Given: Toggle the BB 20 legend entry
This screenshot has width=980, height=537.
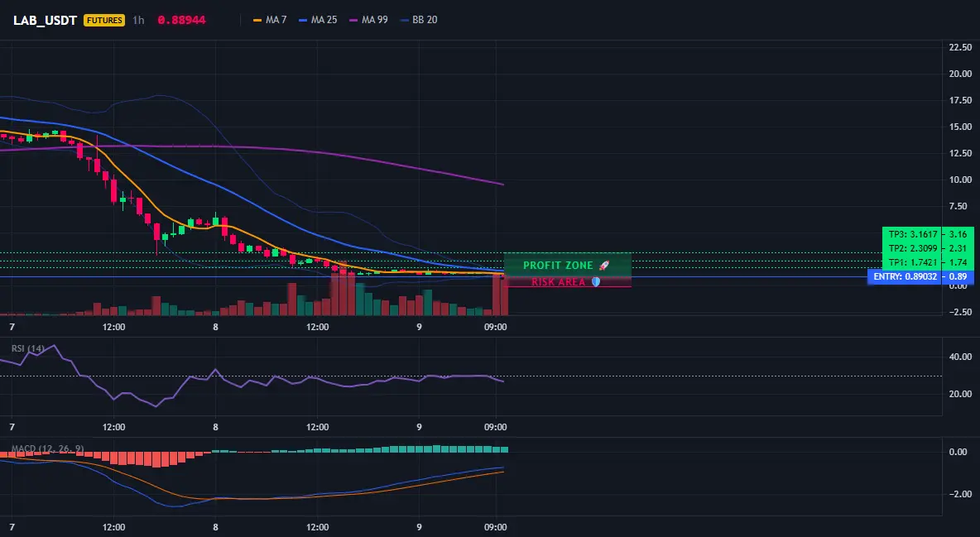Looking at the screenshot, I should [x=419, y=20].
